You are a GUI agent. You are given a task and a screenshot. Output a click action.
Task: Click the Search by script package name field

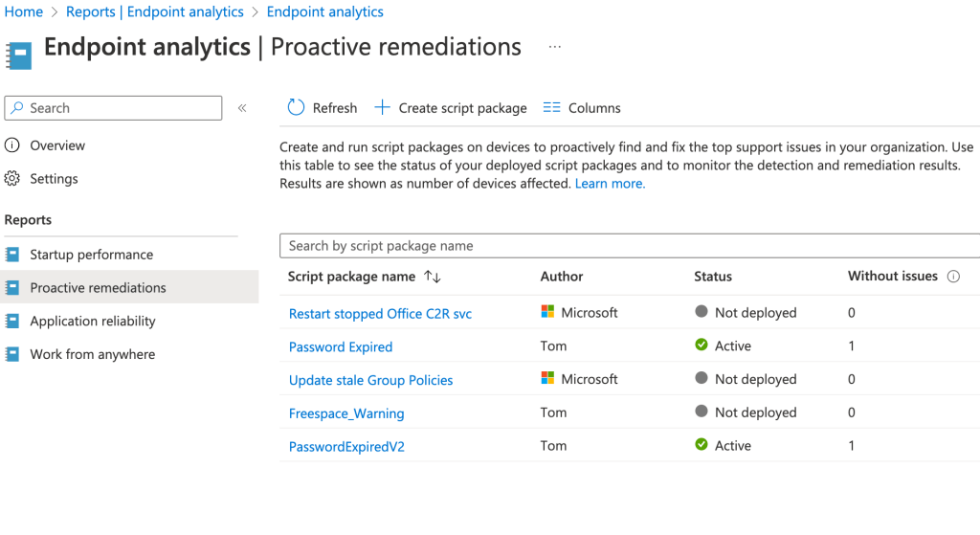pos(632,246)
